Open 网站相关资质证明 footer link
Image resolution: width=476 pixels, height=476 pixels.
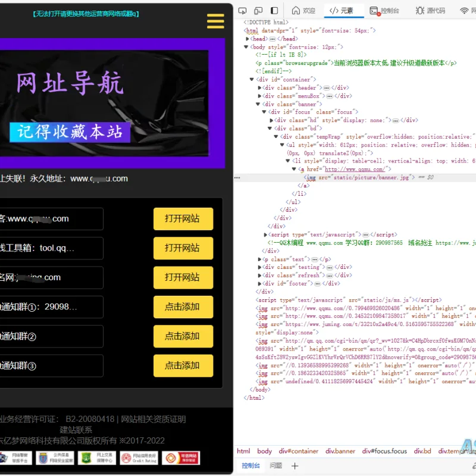point(154,419)
